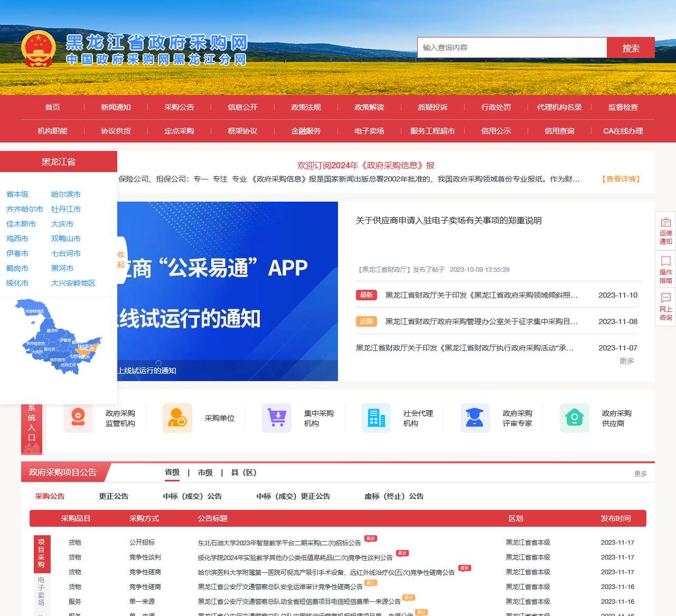Click the 政府采购监管机构 camera icon
This screenshot has height=616, width=676.
pos(78,418)
